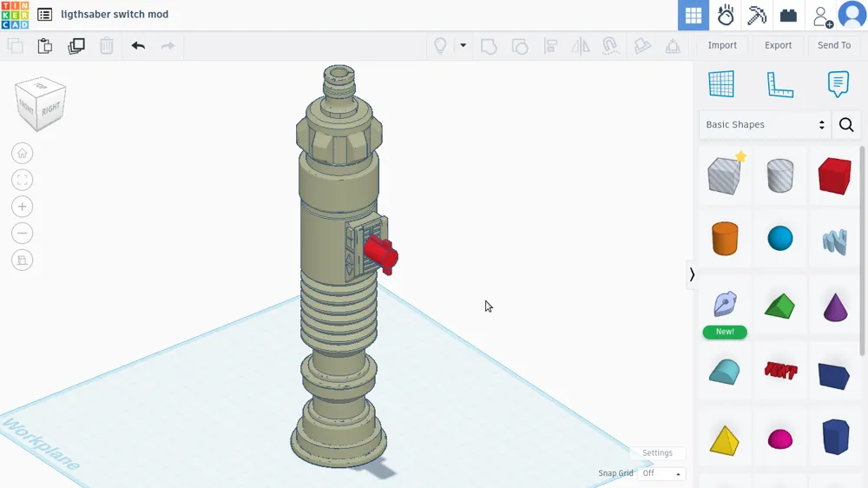Click the view cube
Viewport: 868px width, 488px height.
pyautogui.click(x=41, y=104)
